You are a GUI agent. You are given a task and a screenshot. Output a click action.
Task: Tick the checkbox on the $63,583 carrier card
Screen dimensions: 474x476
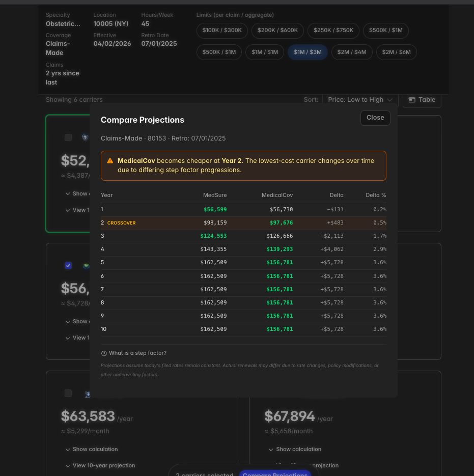[x=68, y=394]
